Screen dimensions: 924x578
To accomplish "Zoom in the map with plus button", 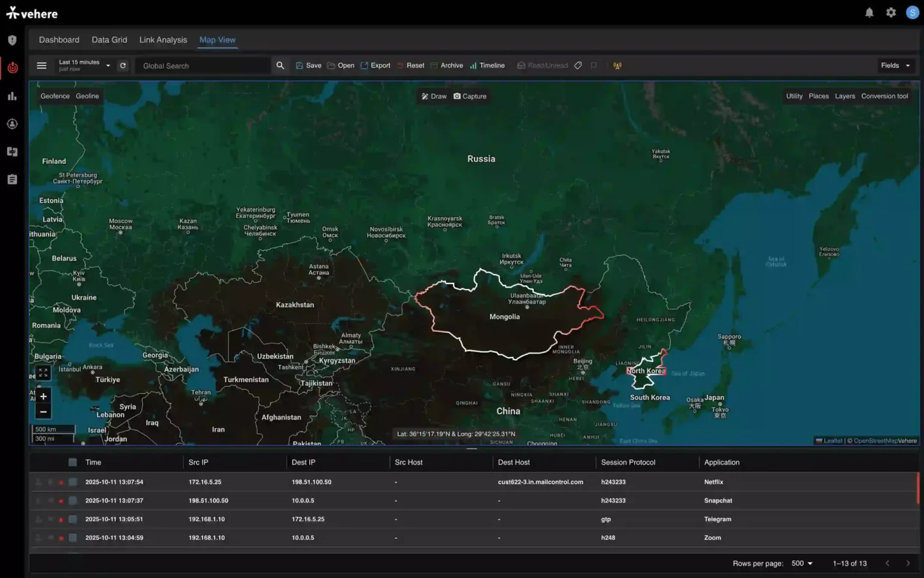I will [43, 396].
